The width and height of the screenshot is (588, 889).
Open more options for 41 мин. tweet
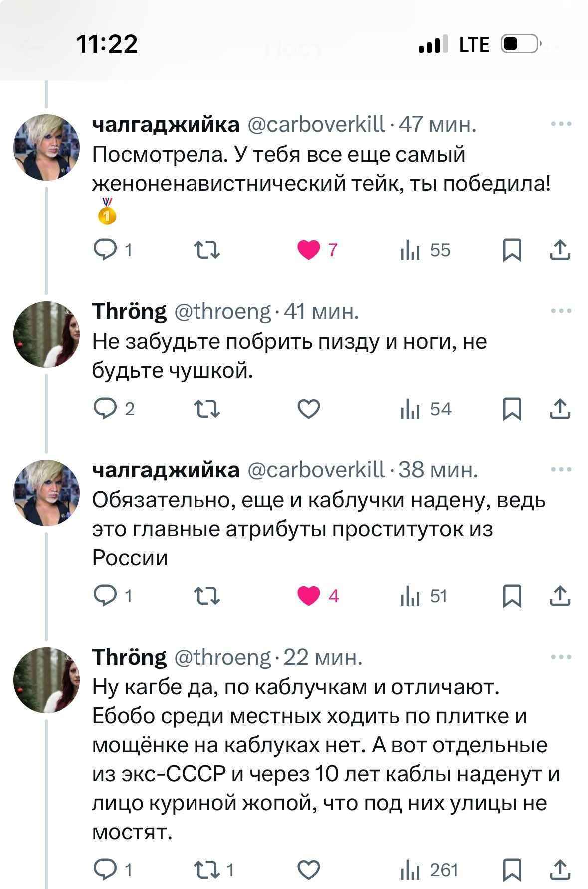click(x=561, y=311)
